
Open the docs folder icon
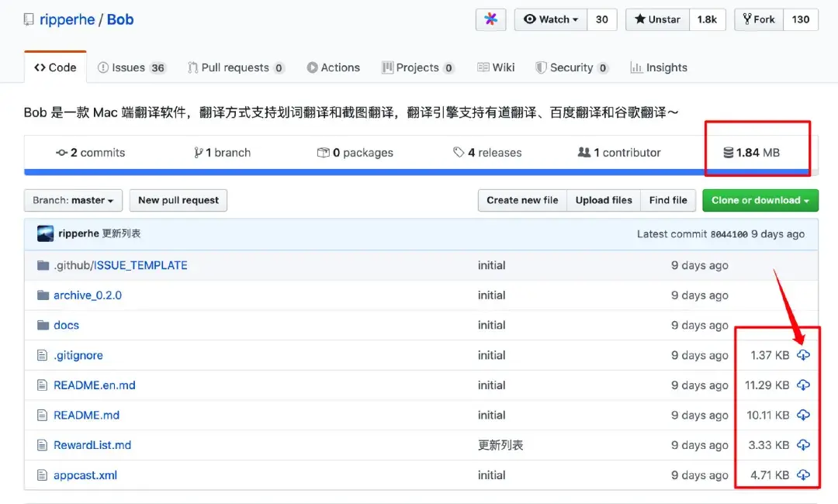coord(44,325)
